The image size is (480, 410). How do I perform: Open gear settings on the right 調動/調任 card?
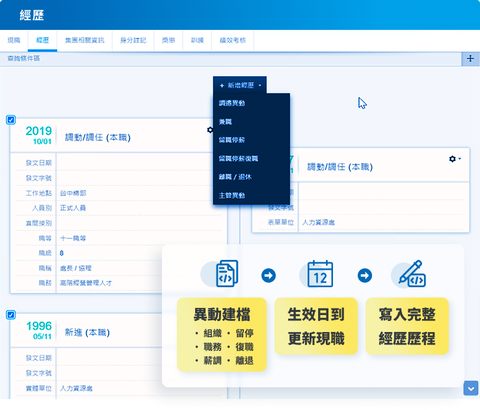(452, 159)
